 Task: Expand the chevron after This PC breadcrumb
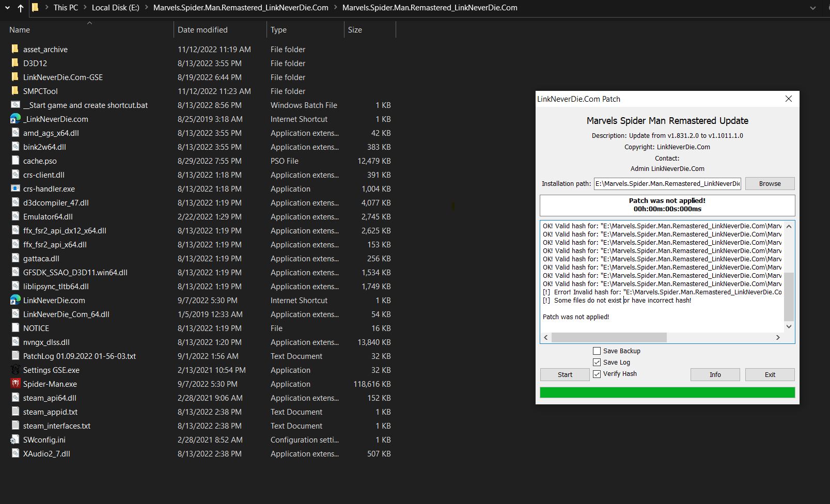click(x=85, y=8)
